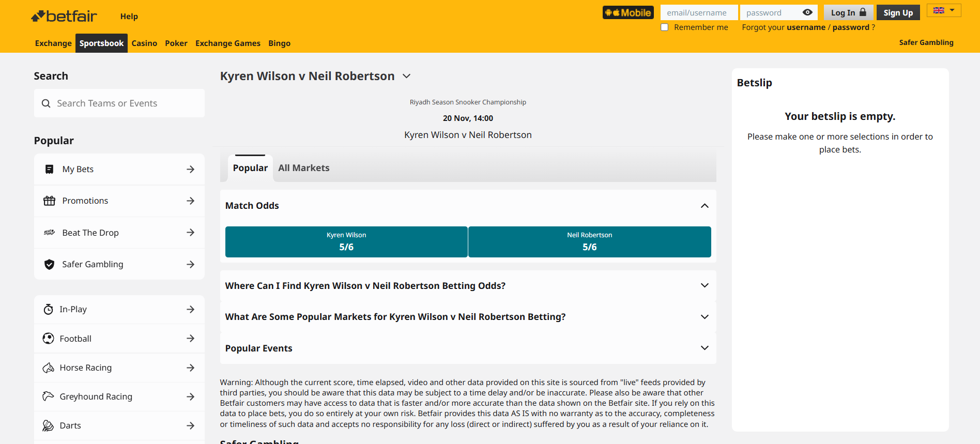Viewport: 980px width, 444px height.
Task: Click the Football ball icon
Action: click(x=48, y=339)
